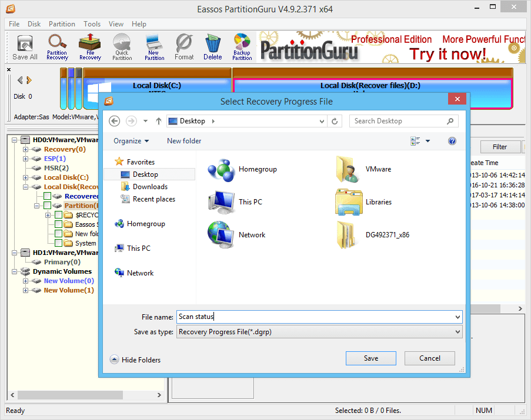Image resolution: width=531 pixels, height=420 pixels.
Task: Click the Save button
Action: click(x=371, y=358)
